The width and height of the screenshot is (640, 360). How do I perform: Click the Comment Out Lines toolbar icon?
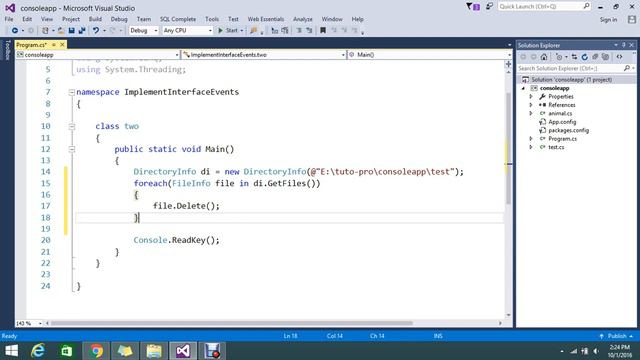tap(275, 31)
